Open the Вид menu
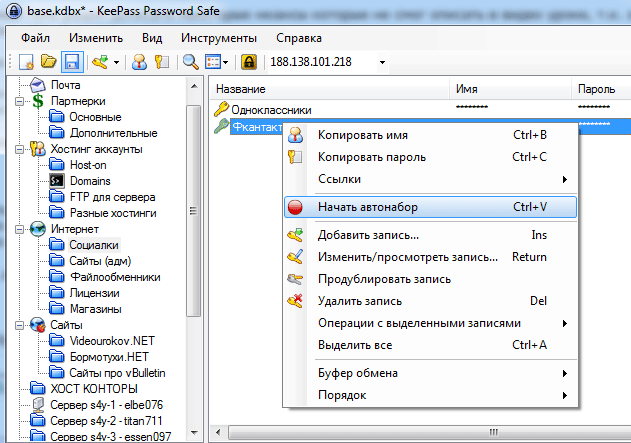The image size is (631, 443). pos(152,38)
